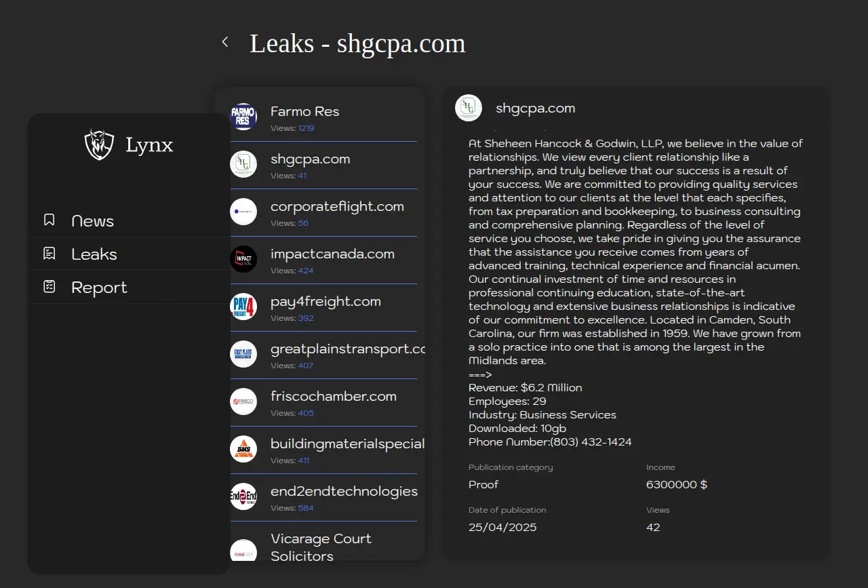Select corporateflight.com in the leaks list
Image resolution: width=868 pixels, height=588 pixels.
tap(337, 207)
